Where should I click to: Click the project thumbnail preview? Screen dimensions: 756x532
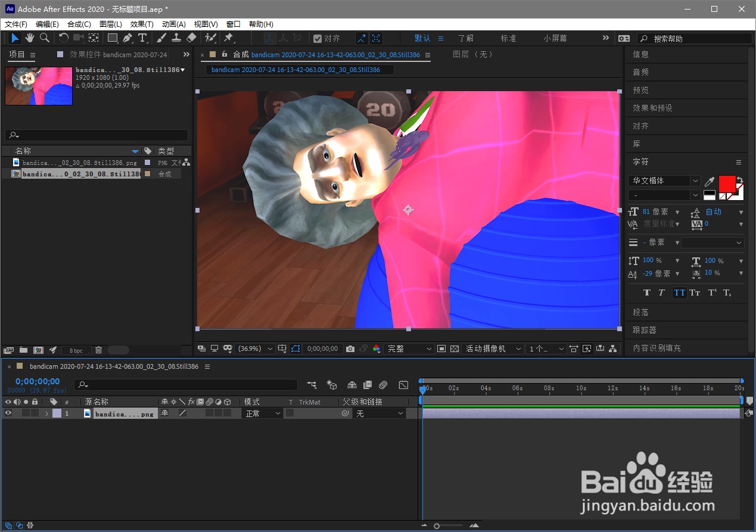coord(39,86)
